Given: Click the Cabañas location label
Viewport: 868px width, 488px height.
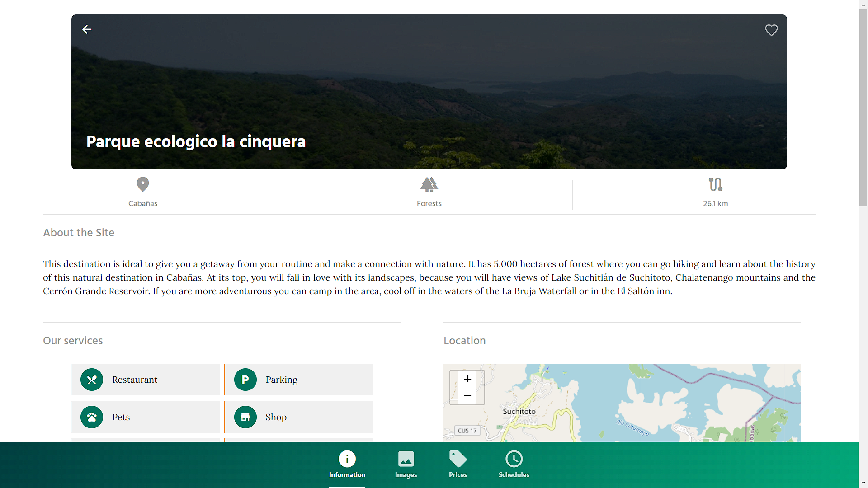Looking at the screenshot, I should coord(143,203).
